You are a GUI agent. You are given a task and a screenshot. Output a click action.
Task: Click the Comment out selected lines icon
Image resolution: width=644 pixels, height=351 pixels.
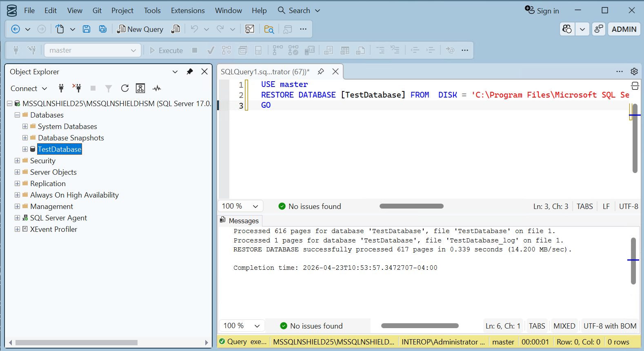coord(380,50)
